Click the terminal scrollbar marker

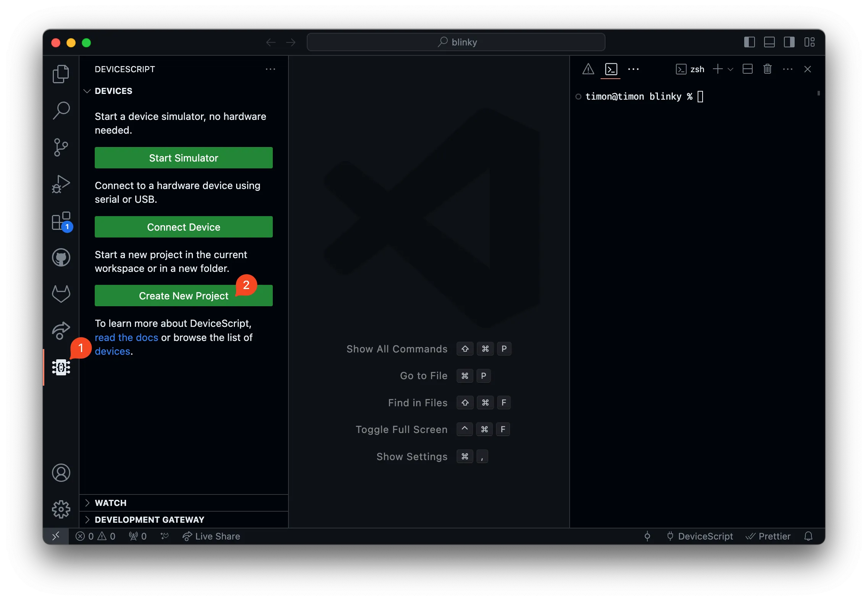(x=818, y=93)
